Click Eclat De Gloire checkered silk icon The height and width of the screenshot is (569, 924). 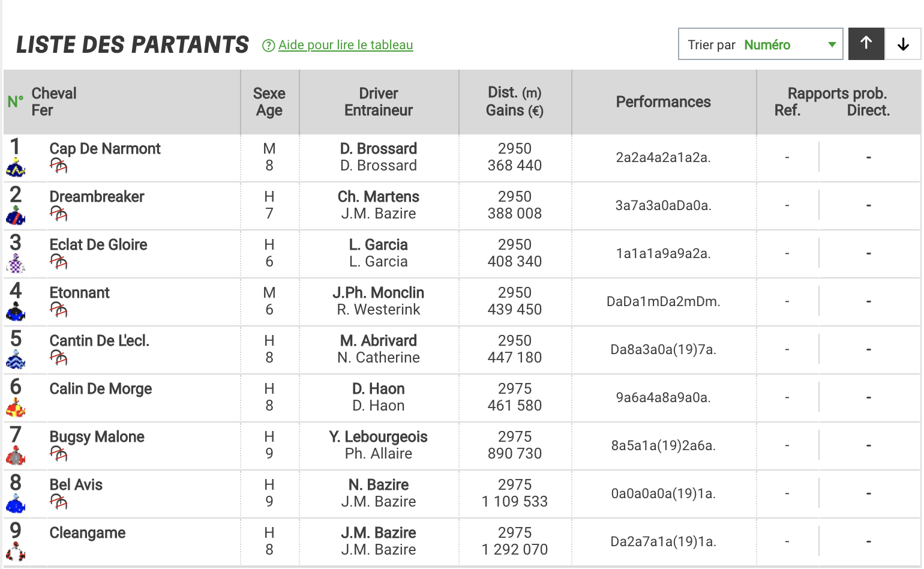[x=16, y=264]
